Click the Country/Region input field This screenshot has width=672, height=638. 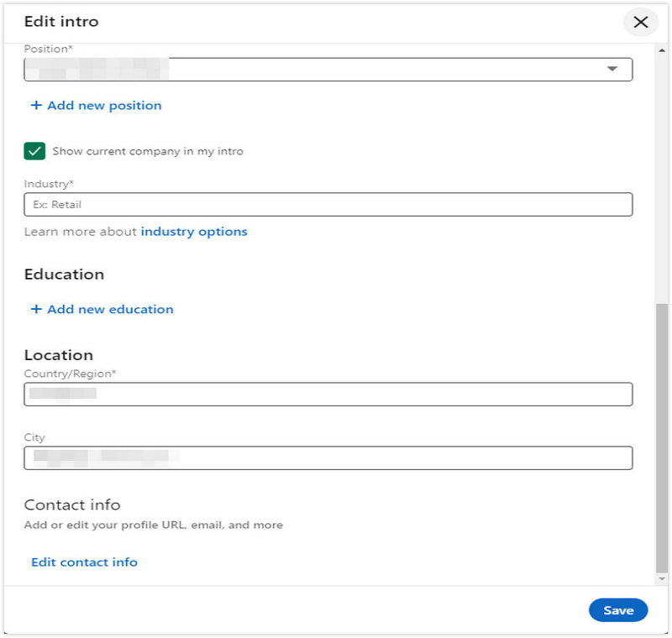[328, 395]
